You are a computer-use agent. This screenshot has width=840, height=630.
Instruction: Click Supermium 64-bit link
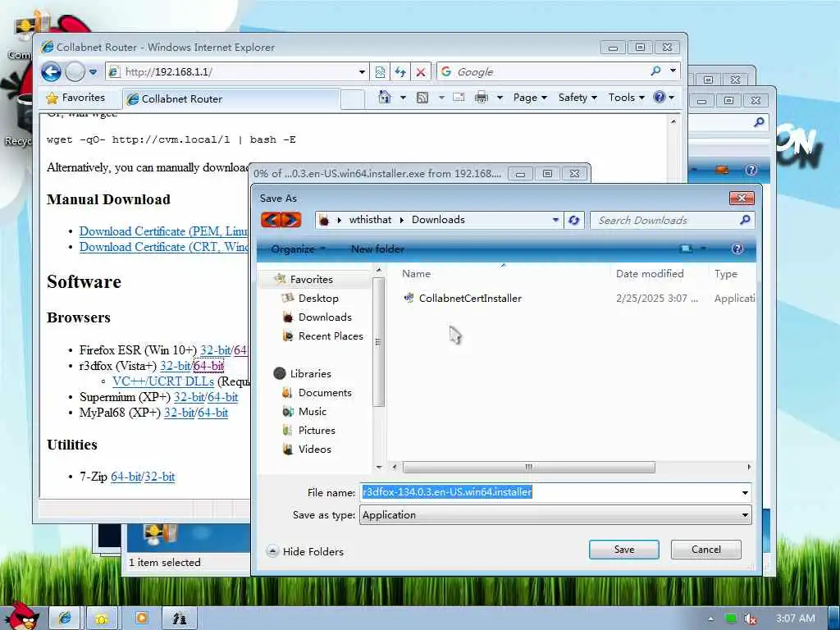click(223, 397)
